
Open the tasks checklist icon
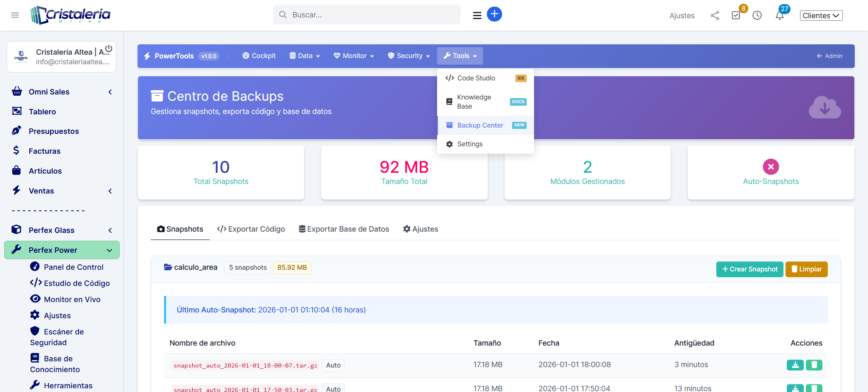[x=736, y=16]
